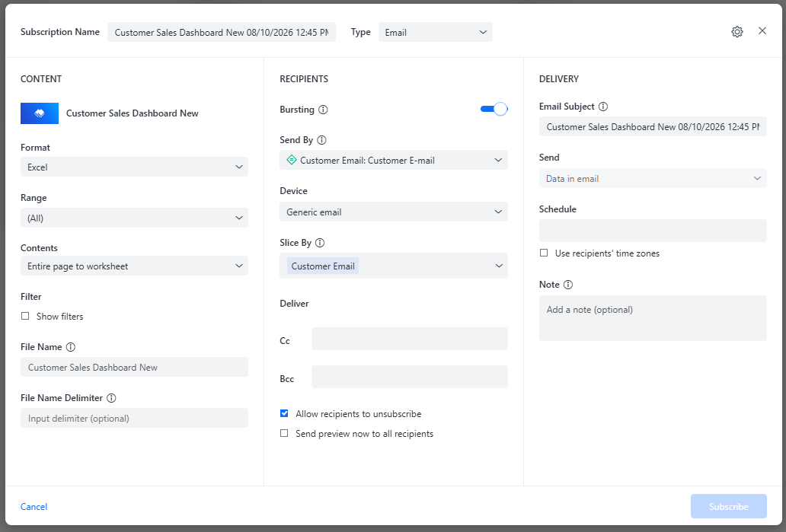Click the Deliver label

pyautogui.click(x=294, y=304)
